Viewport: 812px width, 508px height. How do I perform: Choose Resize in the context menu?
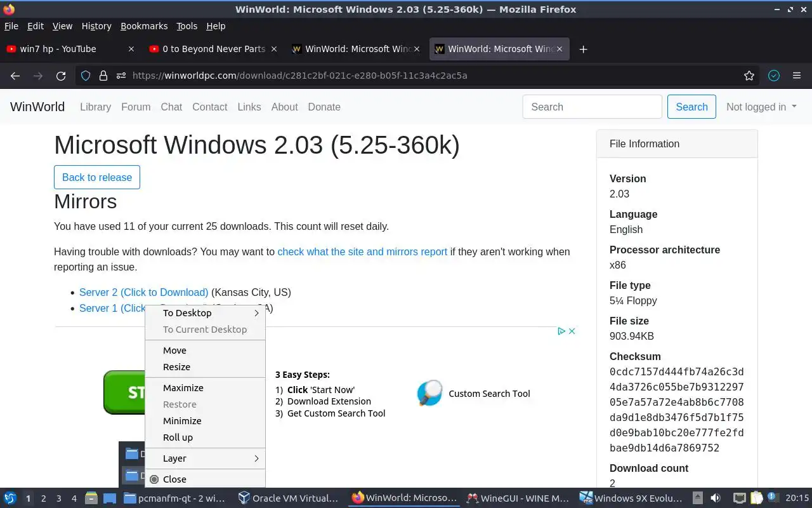pyautogui.click(x=205, y=367)
